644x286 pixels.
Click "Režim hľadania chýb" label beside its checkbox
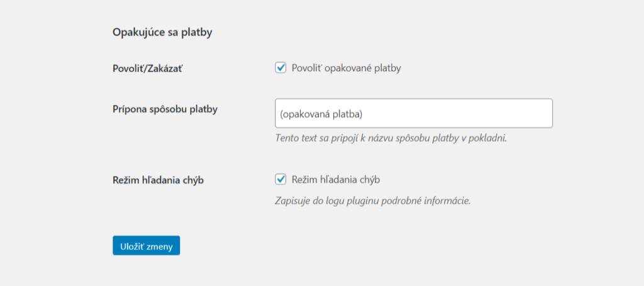336,180
